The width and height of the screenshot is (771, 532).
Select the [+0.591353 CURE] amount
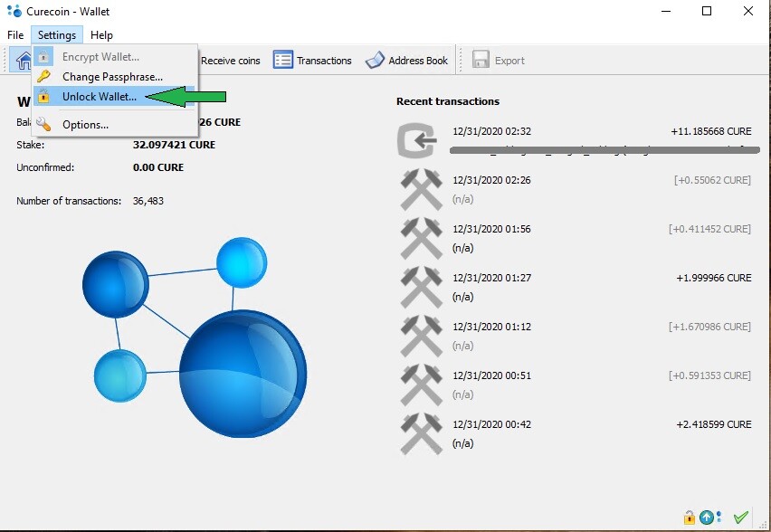(x=709, y=375)
